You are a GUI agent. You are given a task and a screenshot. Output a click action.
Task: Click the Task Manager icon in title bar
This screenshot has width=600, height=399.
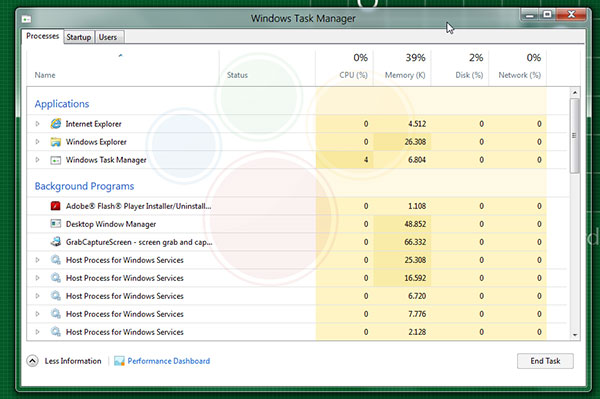(26, 19)
